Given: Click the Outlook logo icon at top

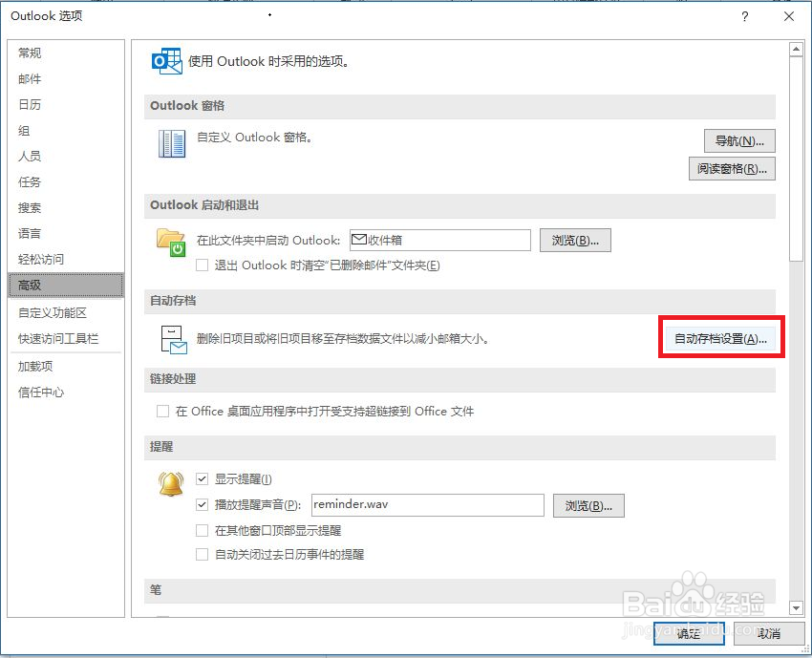Looking at the screenshot, I should [x=167, y=61].
